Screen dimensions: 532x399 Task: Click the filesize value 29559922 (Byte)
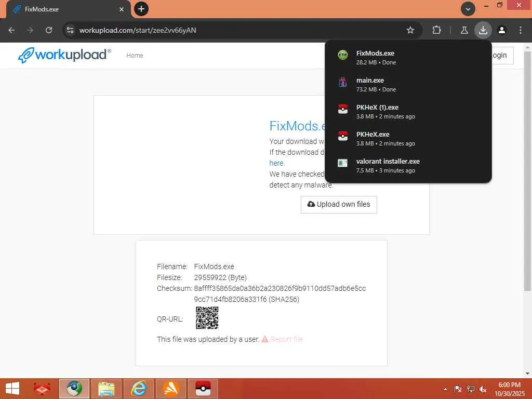tap(220, 277)
